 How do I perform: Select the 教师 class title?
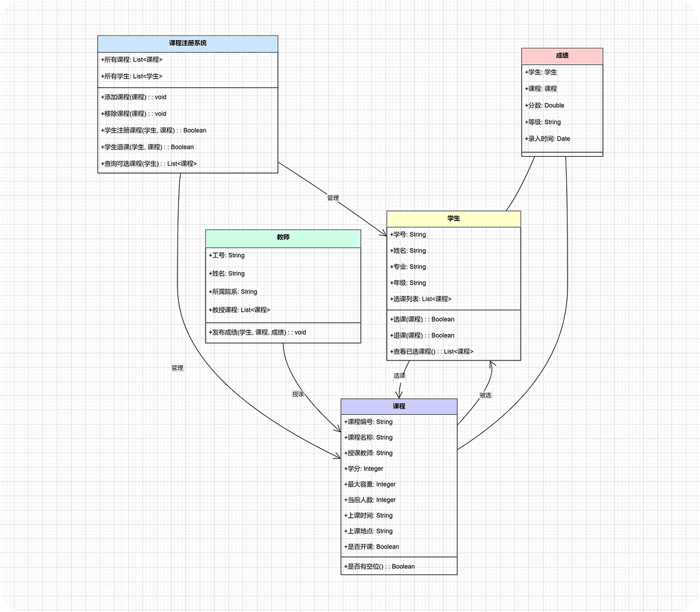point(283,239)
